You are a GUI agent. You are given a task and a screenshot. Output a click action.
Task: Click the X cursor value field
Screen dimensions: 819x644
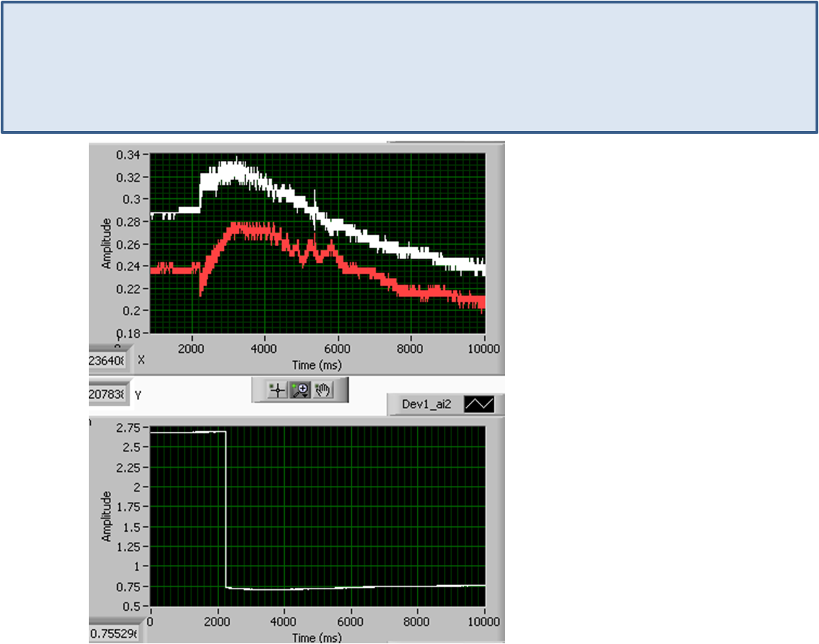(x=109, y=360)
